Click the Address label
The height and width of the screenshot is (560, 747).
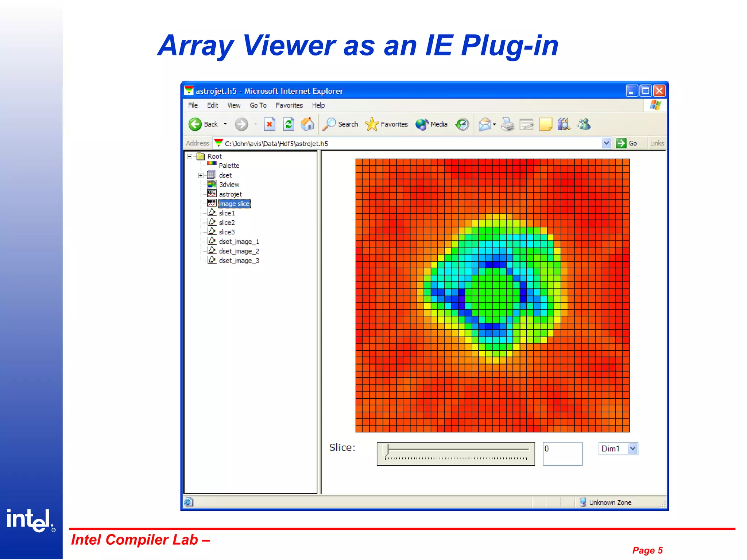click(197, 143)
